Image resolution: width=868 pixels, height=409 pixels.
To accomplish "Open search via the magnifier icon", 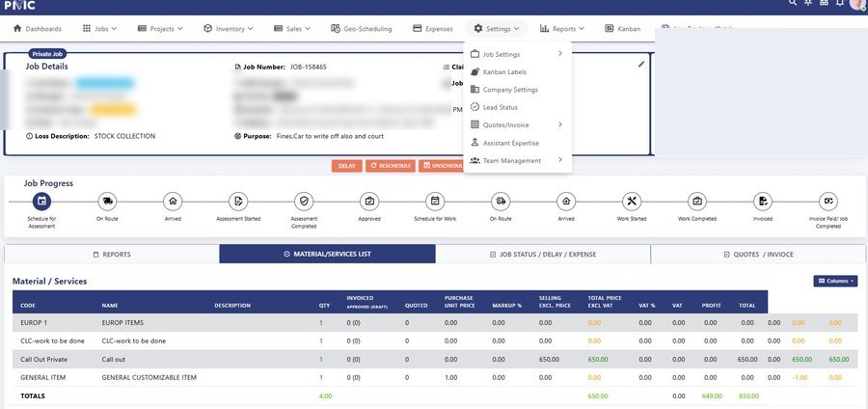I will [x=793, y=5].
